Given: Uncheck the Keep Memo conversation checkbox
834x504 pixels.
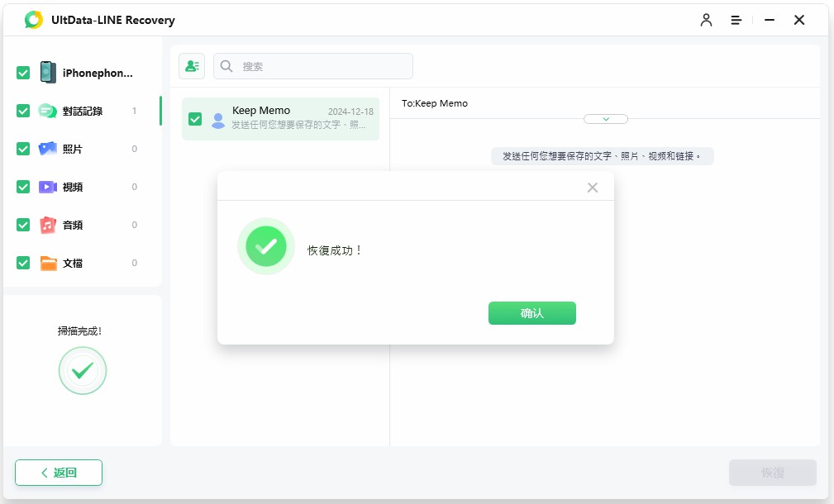Looking at the screenshot, I should click(x=195, y=119).
